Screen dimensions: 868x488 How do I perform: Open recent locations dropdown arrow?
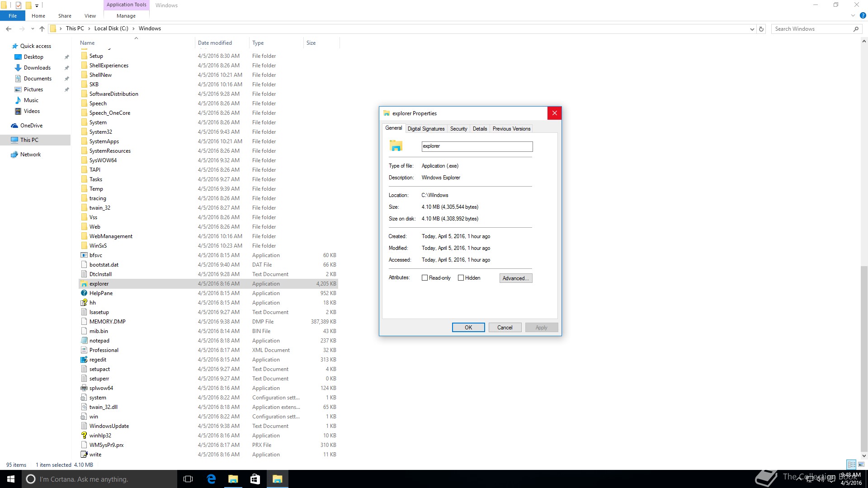pyautogui.click(x=33, y=29)
